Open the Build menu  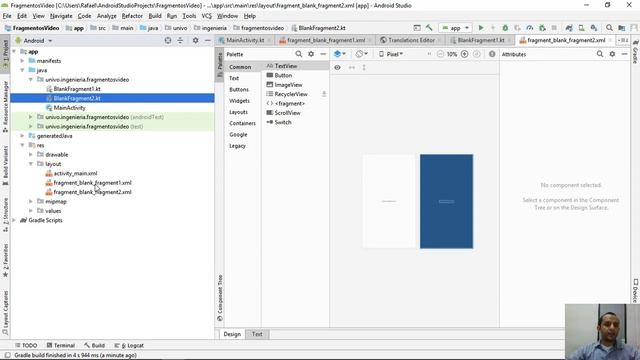[155, 16]
